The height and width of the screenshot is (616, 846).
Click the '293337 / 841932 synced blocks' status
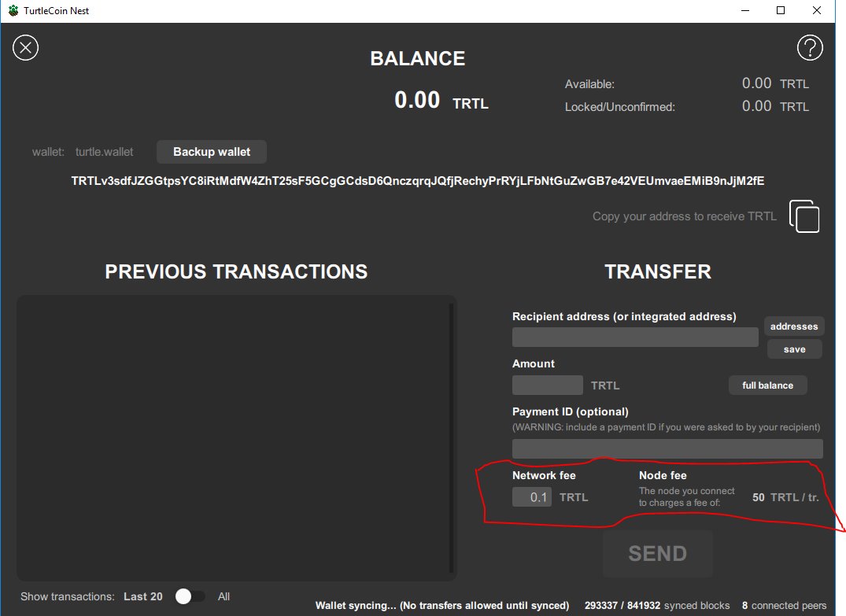657,606
